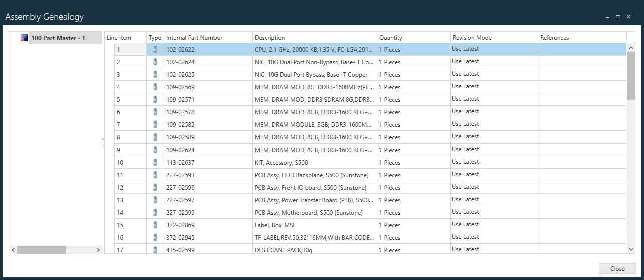Click the type icon for part 227-02593
The width and height of the screenshot is (644, 280).
155,175
